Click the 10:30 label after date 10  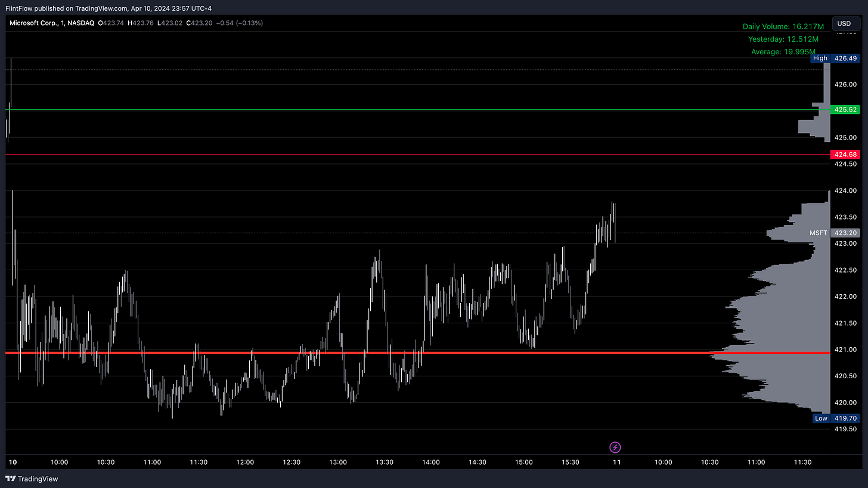point(106,462)
